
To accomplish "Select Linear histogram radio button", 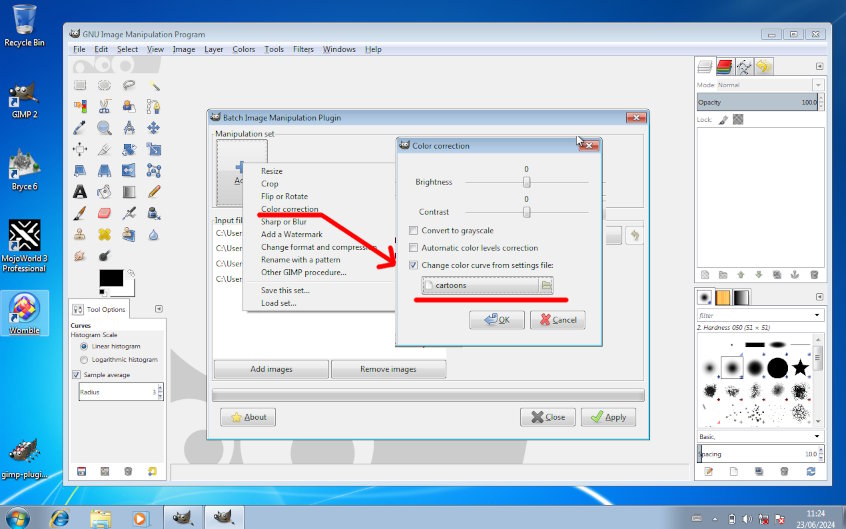I will [84, 346].
